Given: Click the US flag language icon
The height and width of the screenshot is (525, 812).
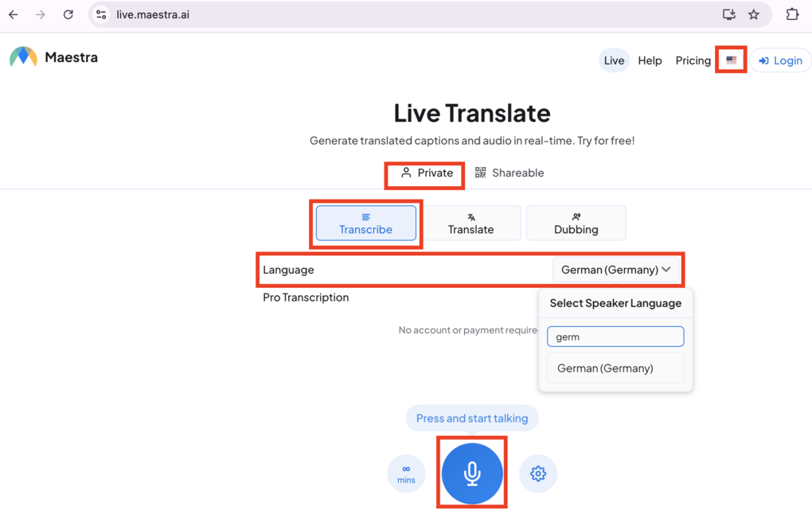Looking at the screenshot, I should [731, 60].
